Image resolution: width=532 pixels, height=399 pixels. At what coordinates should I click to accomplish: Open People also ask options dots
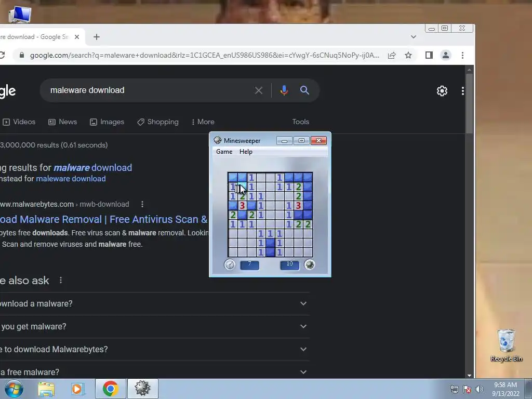[x=61, y=280]
